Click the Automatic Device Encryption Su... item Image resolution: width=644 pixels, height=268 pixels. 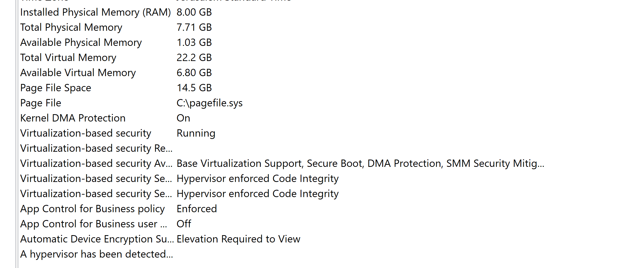(97, 239)
